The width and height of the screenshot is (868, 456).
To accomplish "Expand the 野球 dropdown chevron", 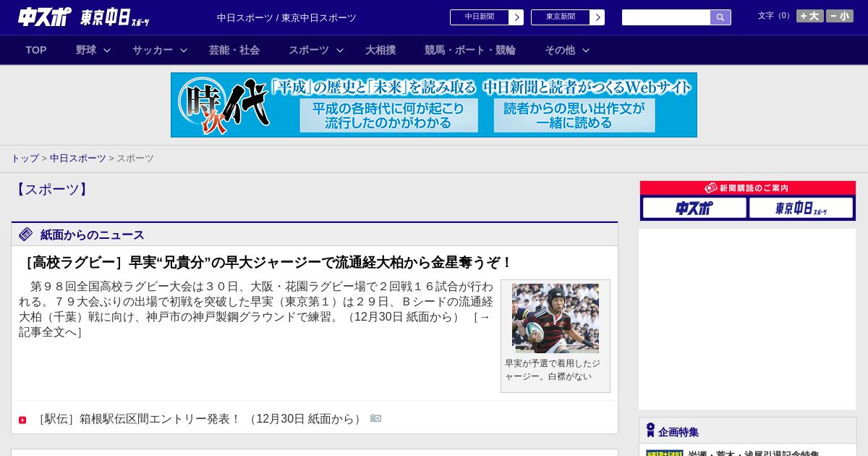I will coord(107,50).
